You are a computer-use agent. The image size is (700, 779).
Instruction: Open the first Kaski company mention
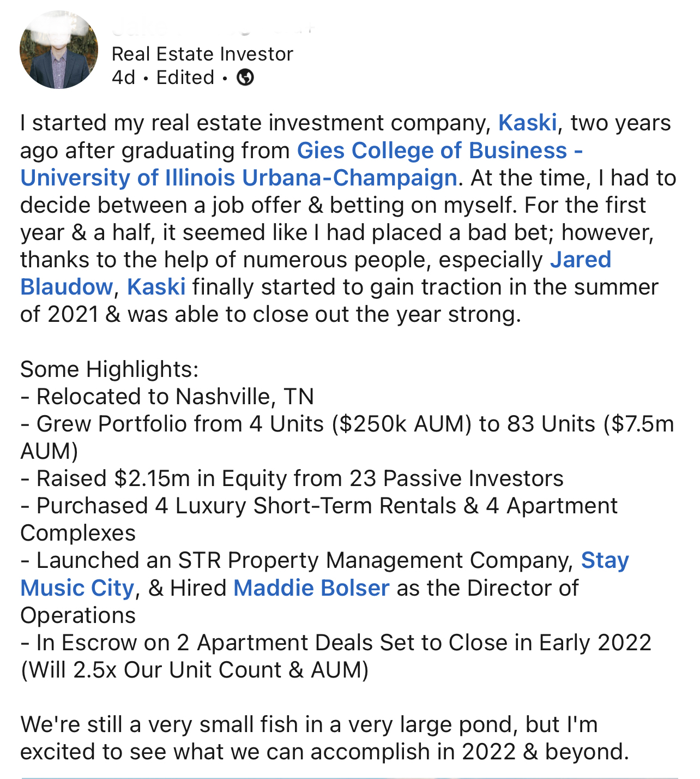click(x=527, y=123)
